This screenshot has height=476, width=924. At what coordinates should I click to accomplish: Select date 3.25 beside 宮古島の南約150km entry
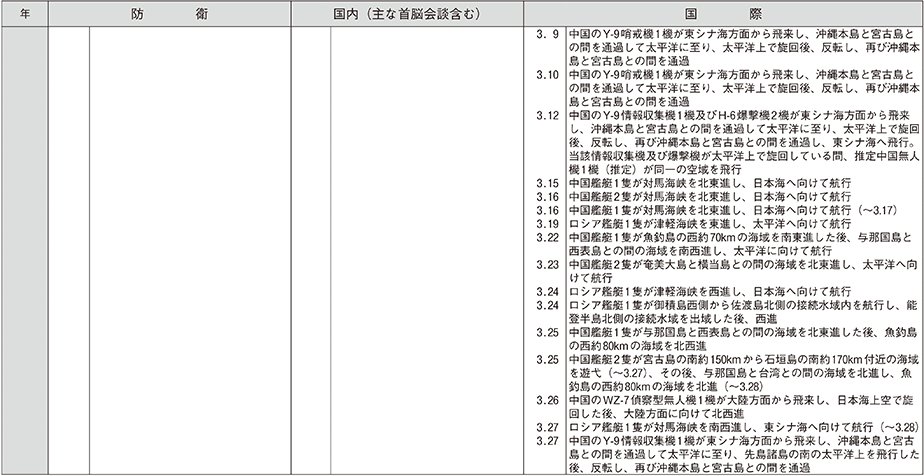(x=547, y=359)
